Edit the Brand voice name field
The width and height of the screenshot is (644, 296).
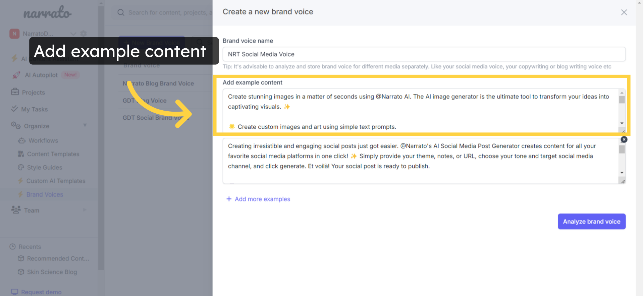[424, 54]
